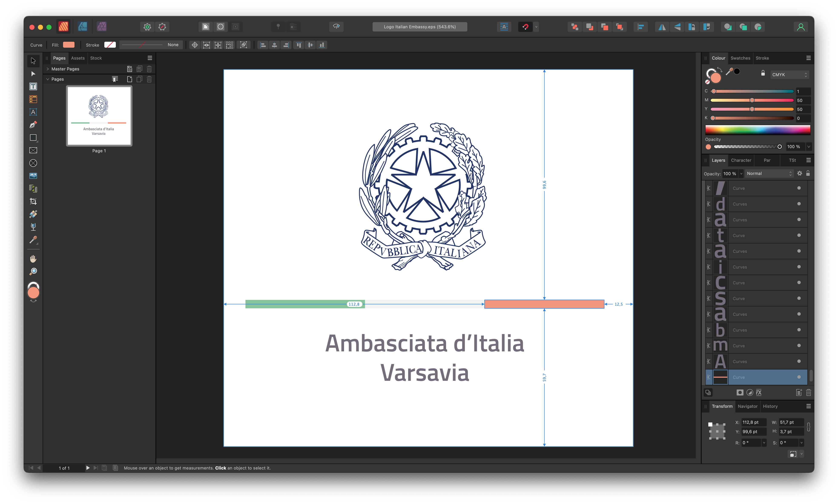Toggle visibility of the 'c' Curve layer
The width and height of the screenshot is (838, 504).
(x=799, y=282)
